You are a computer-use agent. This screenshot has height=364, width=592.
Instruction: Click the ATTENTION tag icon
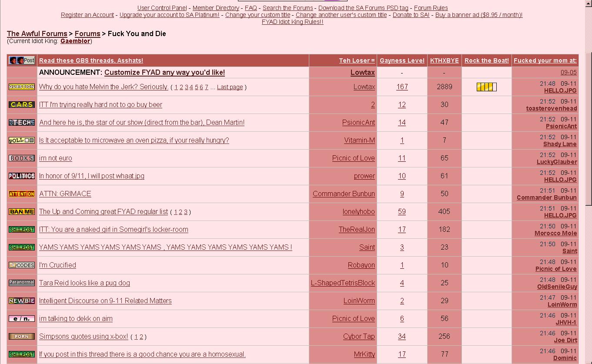point(22,194)
